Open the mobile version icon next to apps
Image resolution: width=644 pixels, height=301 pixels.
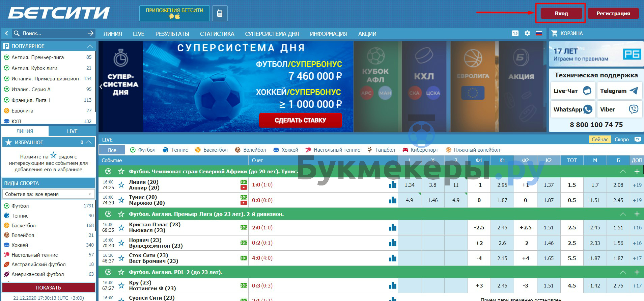coord(220,14)
